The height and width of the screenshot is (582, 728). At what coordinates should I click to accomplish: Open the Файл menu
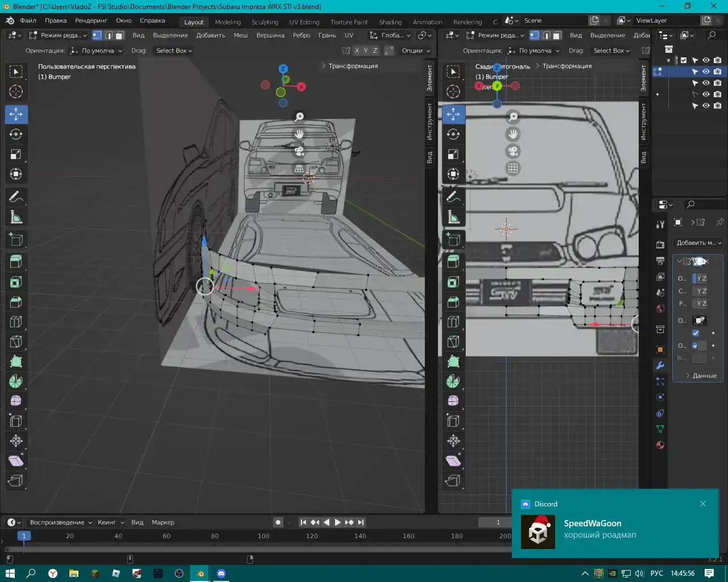pos(28,20)
